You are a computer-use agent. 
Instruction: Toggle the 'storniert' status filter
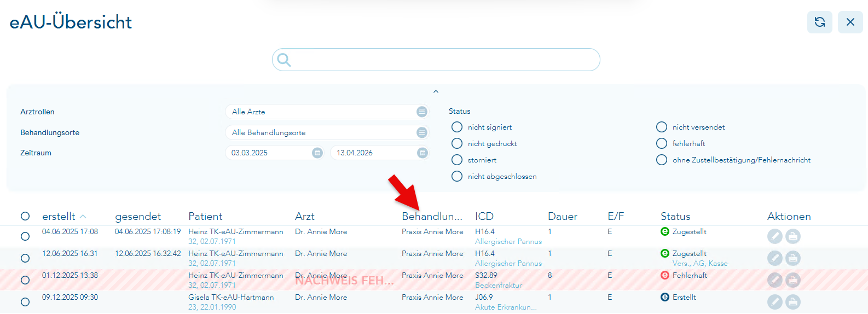pyautogui.click(x=457, y=160)
